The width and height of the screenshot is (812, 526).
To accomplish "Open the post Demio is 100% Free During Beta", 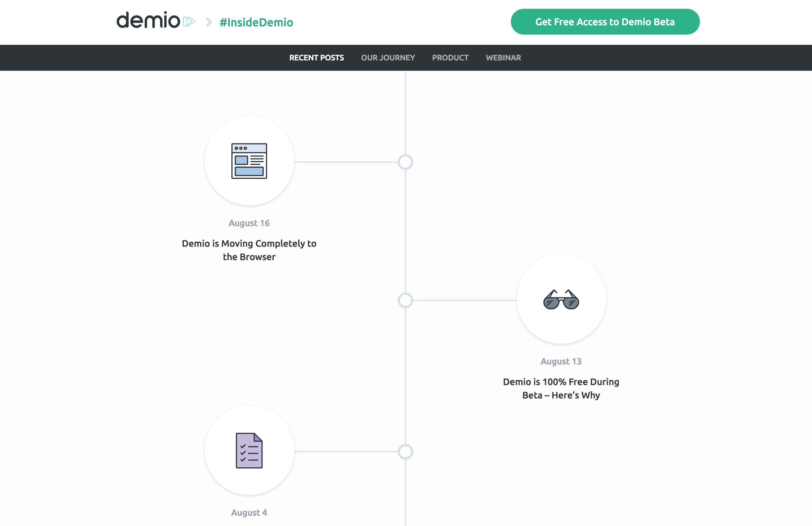I will click(561, 389).
